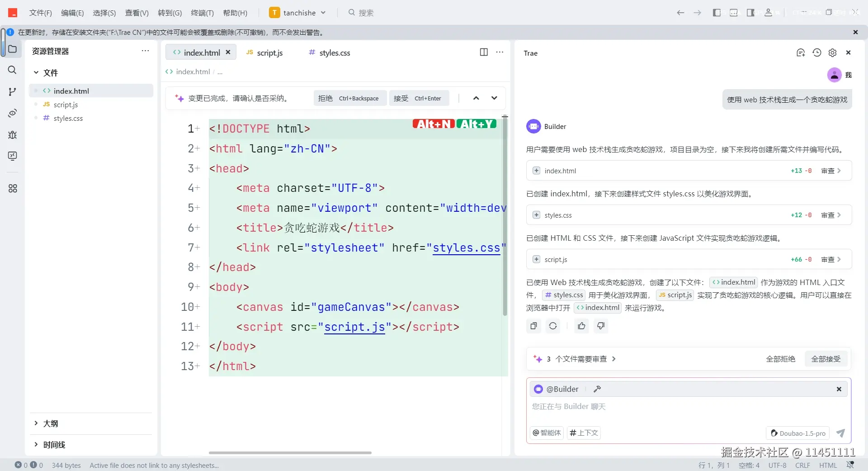Open the Source Control panel
The image size is (868, 471).
[12, 92]
